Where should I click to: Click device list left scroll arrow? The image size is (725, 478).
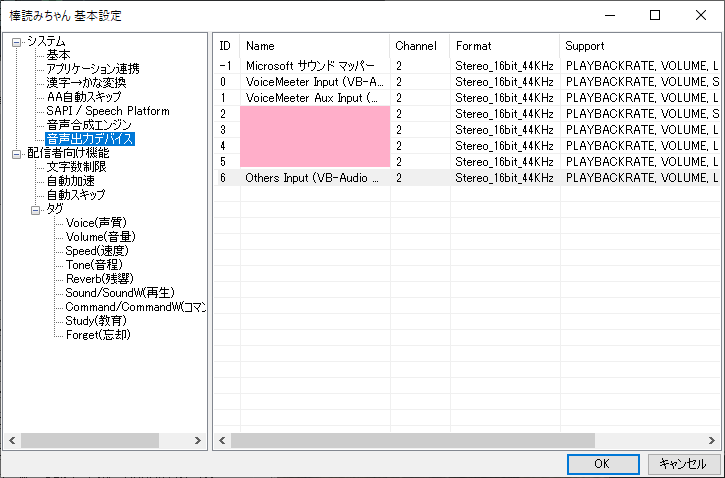(222, 441)
